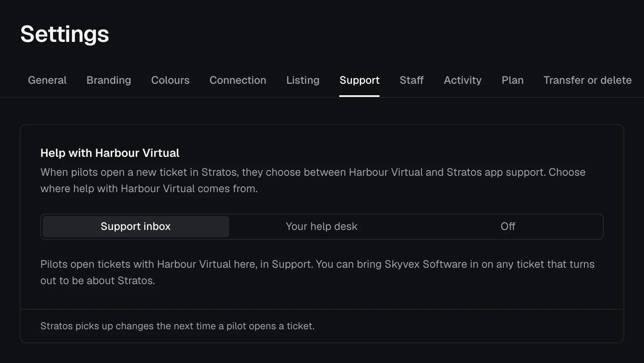644x363 pixels.
Task: Open the Connection tab
Action: pyautogui.click(x=238, y=80)
